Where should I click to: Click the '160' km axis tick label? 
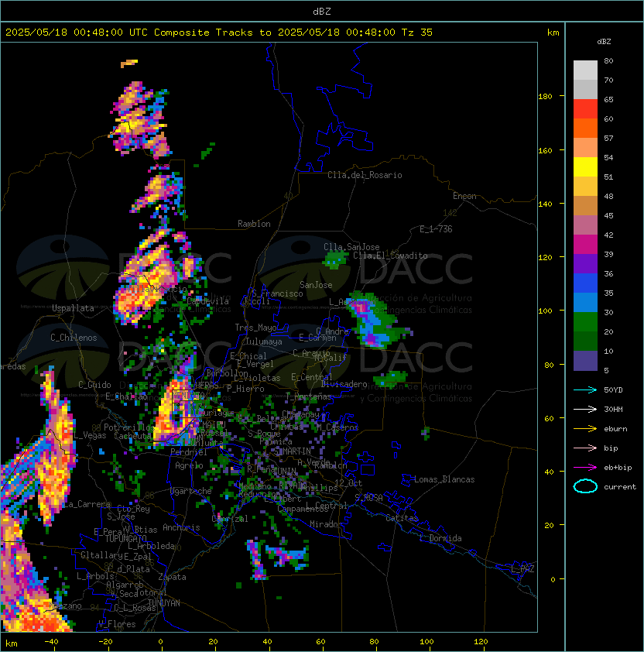(x=545, y=150)
